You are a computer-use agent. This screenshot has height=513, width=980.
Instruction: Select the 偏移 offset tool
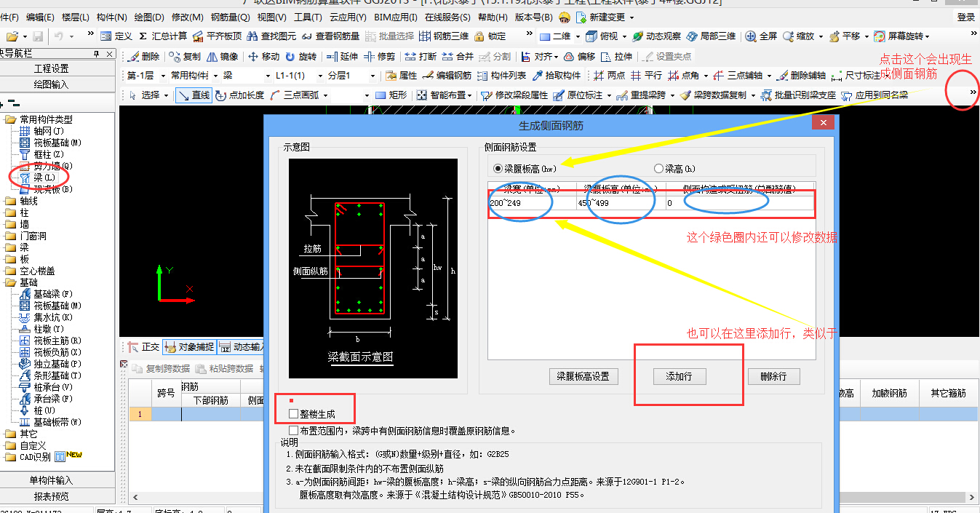pyautogui.click(x=579, y=56)
